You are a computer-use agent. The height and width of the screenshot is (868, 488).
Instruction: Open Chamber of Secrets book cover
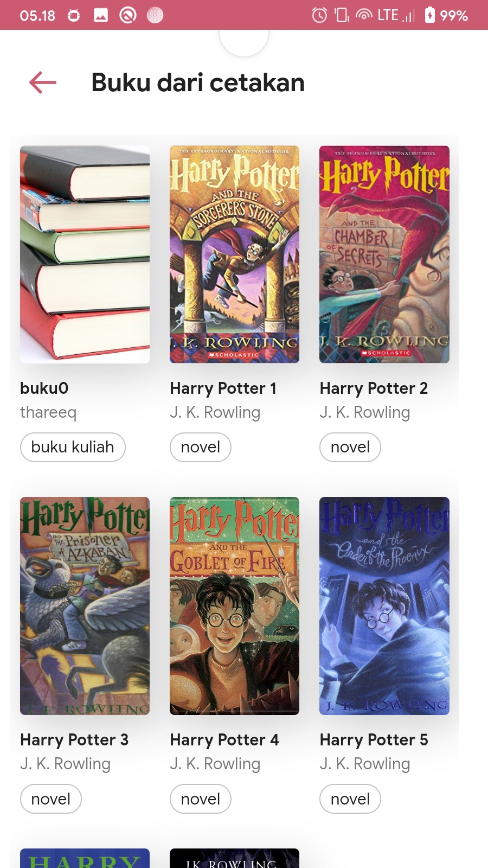384,254
